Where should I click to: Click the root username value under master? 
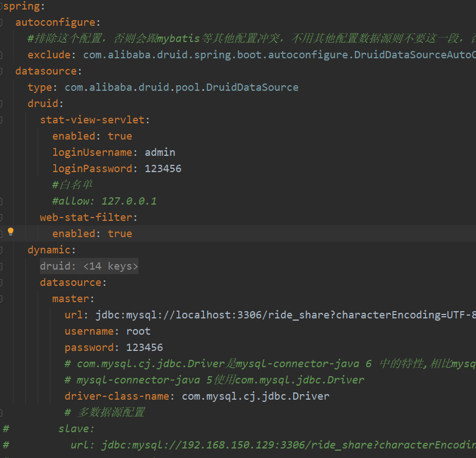138,331
